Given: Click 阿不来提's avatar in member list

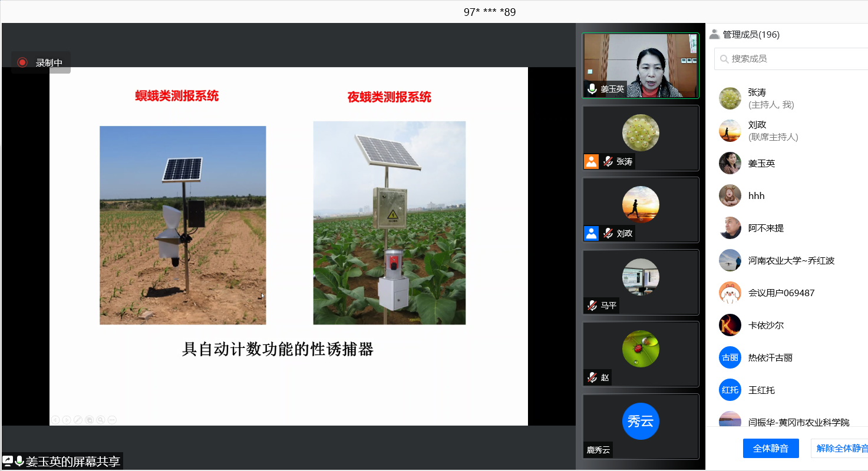Looking at the screenshot, I should coord(730,228).
